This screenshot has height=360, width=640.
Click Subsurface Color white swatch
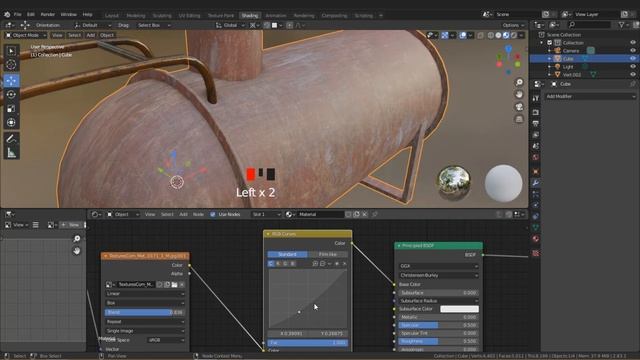[x=459, y=309]
